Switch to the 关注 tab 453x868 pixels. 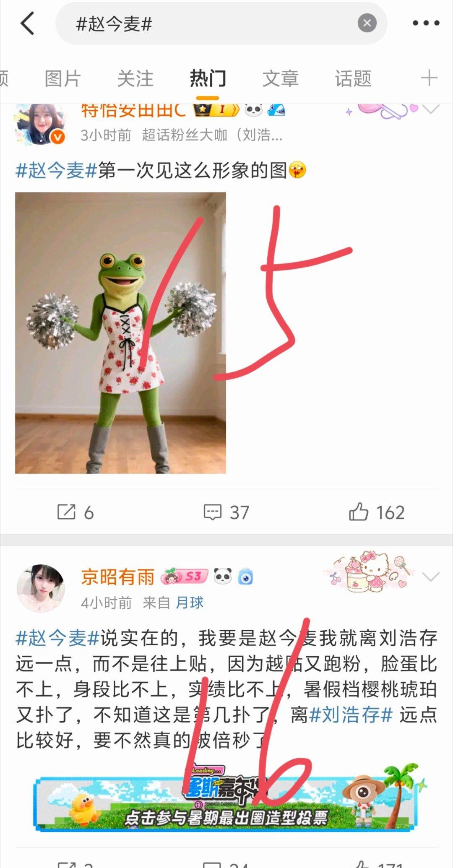coord(135,78)
